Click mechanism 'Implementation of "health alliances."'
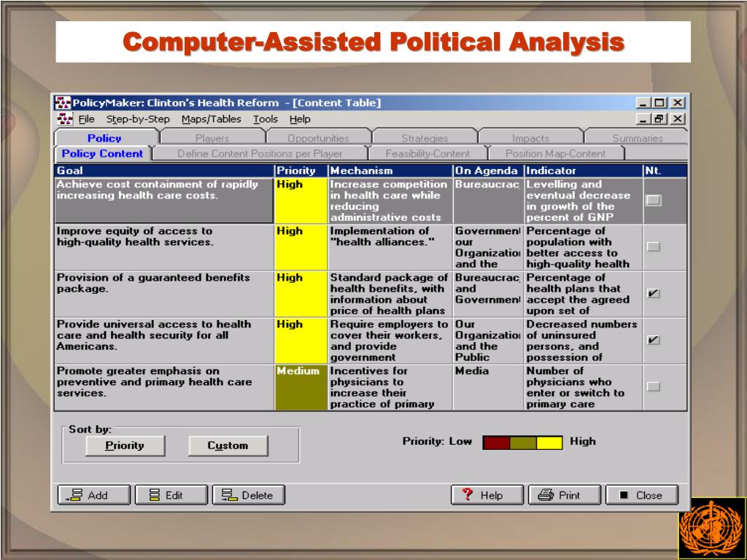747x560 pixels. (390, 247)
